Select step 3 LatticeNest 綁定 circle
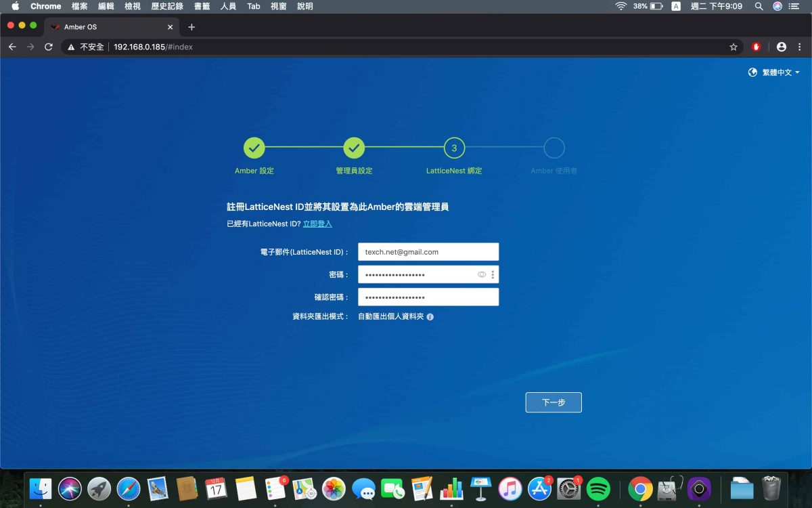Viewport: 812px width, 508px height. (x=454, y=148)
